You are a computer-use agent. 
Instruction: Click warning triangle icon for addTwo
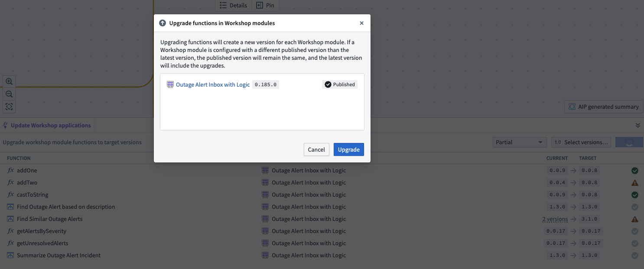click(x=634, y=183)
